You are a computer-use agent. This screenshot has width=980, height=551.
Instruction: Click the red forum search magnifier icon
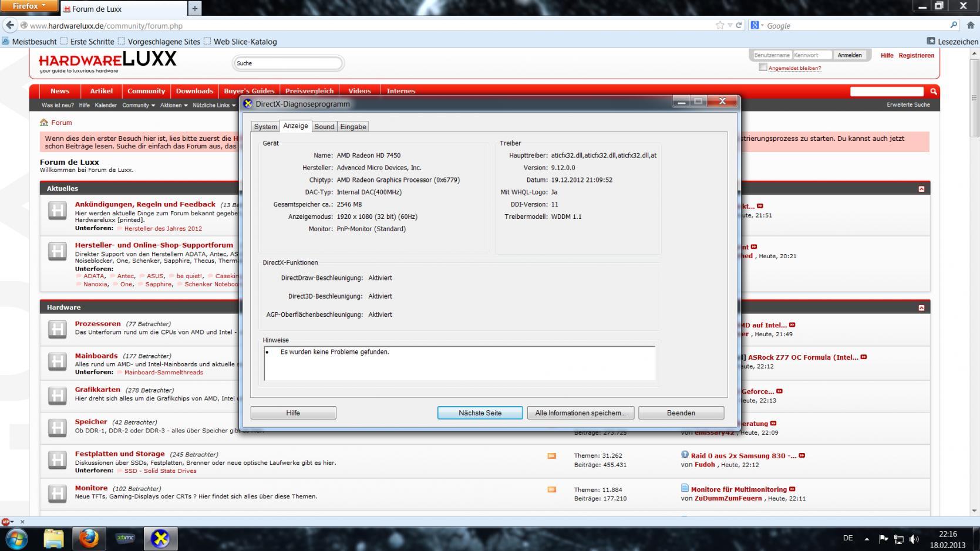coord(934,91)
